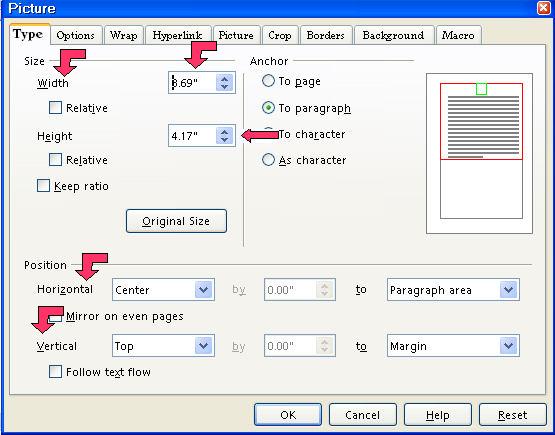This screenshot has width=555, height=435.
Task: Expand the Margin reference dropdown
Action: pos(509,345)
